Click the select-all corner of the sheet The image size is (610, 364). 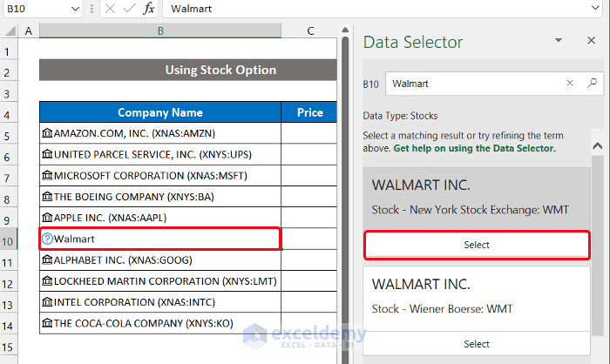point(10,31)
